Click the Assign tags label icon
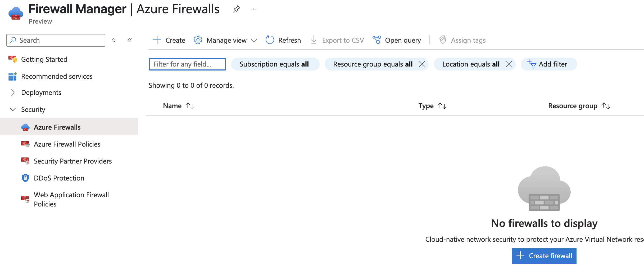Image resolution: width=644 pixels, height=273 pixels. tap(443, 40)
